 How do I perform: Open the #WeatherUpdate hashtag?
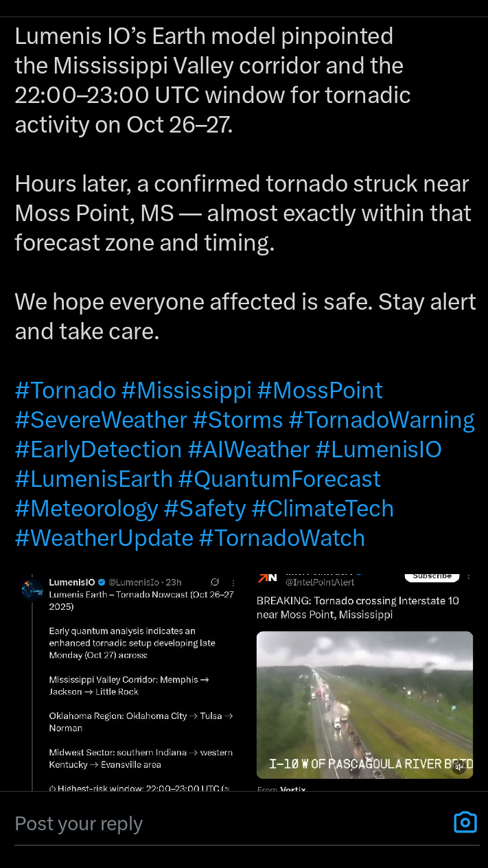pyautogui.click(x=104, y=538)
